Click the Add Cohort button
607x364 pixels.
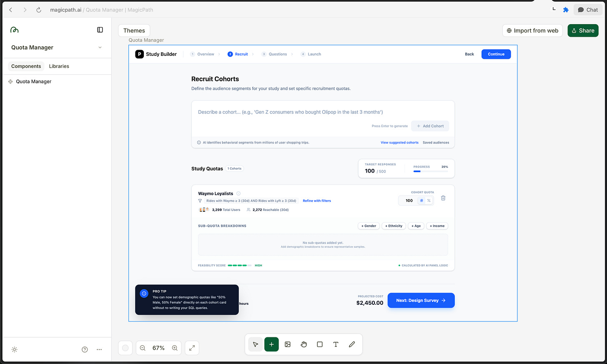click(x=430, y=126)
